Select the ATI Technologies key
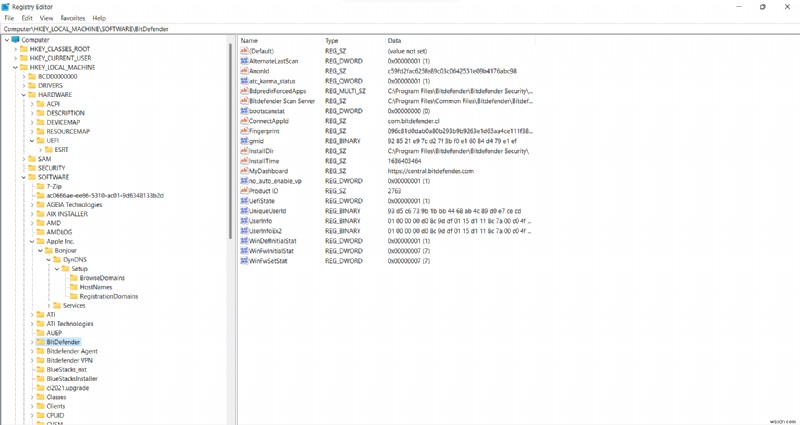800x425 pixels. coord(70,324)
